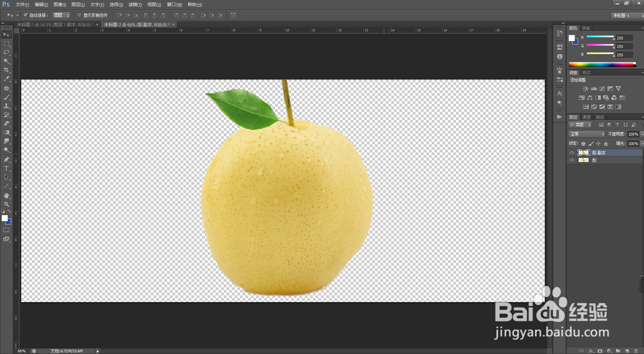Screen dimensions: 644x354
Task: Open the 正常 blend mode dropdown
Action: tap(587, 134)
